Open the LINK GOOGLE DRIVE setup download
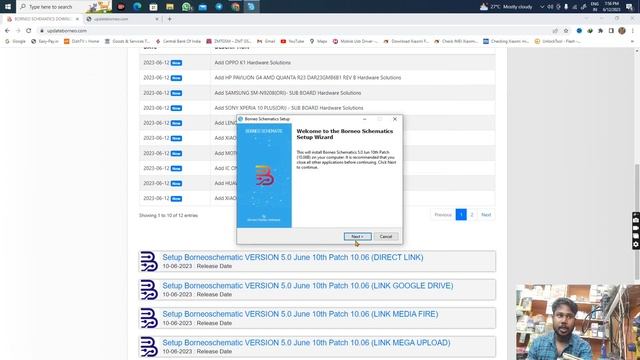Viewport: 640px width, 360px height. (x=308, y=286)
